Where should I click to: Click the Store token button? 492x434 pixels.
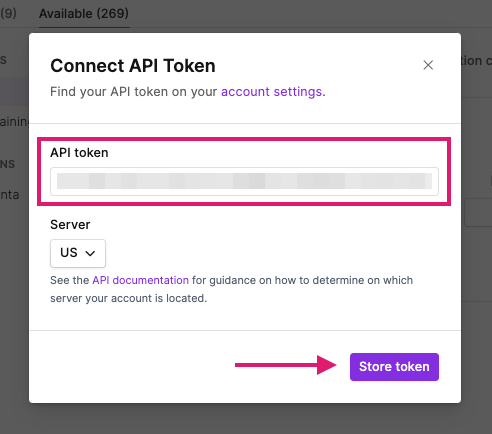pos(394,367)
